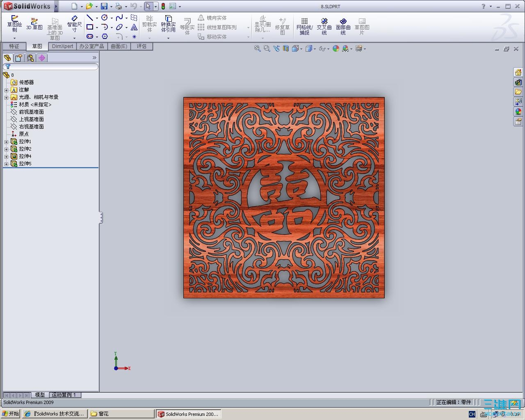Open the Appearances side tab
525x420 pixels.
(x=518, y=112)
